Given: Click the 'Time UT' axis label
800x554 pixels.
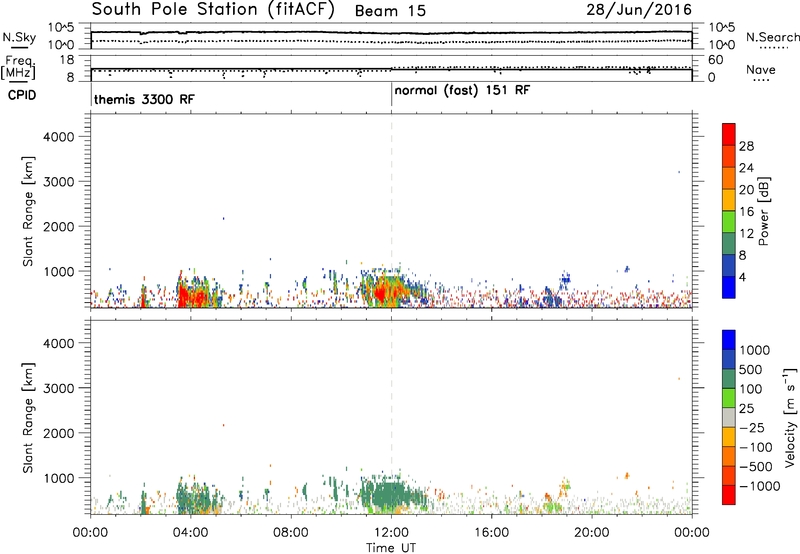Looking at the screenshot, I should pyautogui.click(x=391, y=547).
